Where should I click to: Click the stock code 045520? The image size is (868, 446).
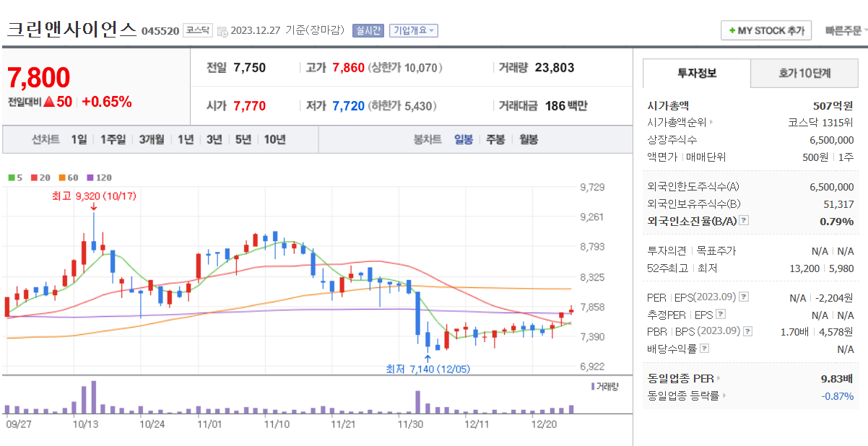(x=160, y=31)
